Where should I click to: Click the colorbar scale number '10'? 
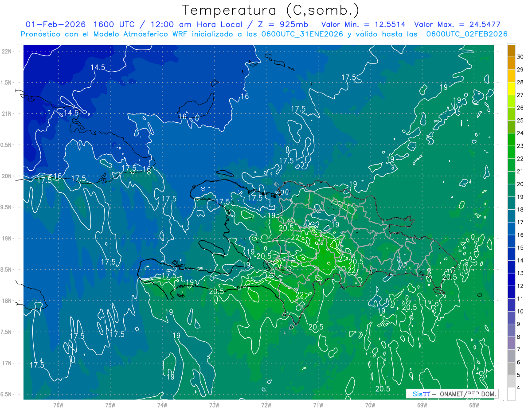click(x=520, y=312)
